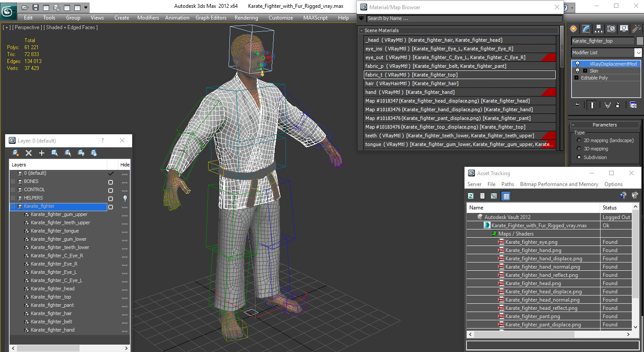Open the Modify command panel tab
Viewport: 644px width, 352px height.
586,29
